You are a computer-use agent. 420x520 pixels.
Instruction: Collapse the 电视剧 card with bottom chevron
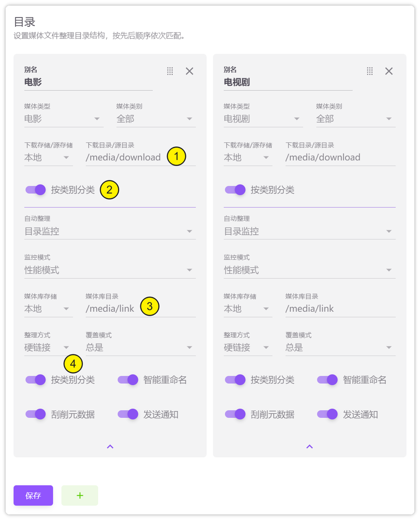click(310, 447)
